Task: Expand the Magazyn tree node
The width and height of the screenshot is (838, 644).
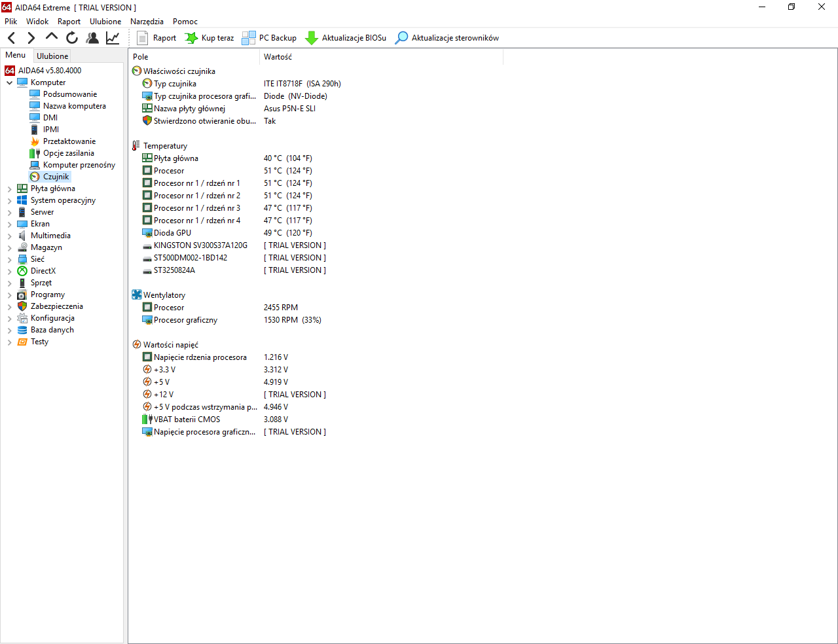Action: pyautogui.click(x=9, y=248)
